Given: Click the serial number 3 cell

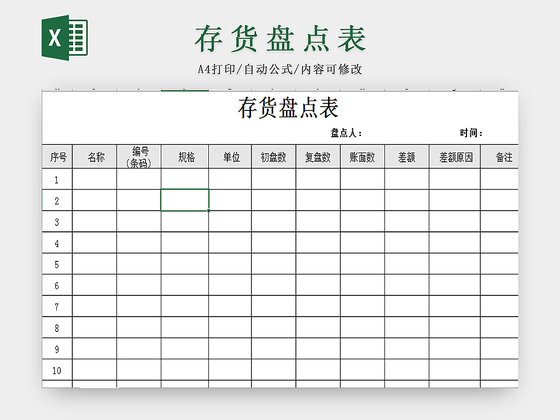Looking at the screenshot, I should [x=57, y=221].
